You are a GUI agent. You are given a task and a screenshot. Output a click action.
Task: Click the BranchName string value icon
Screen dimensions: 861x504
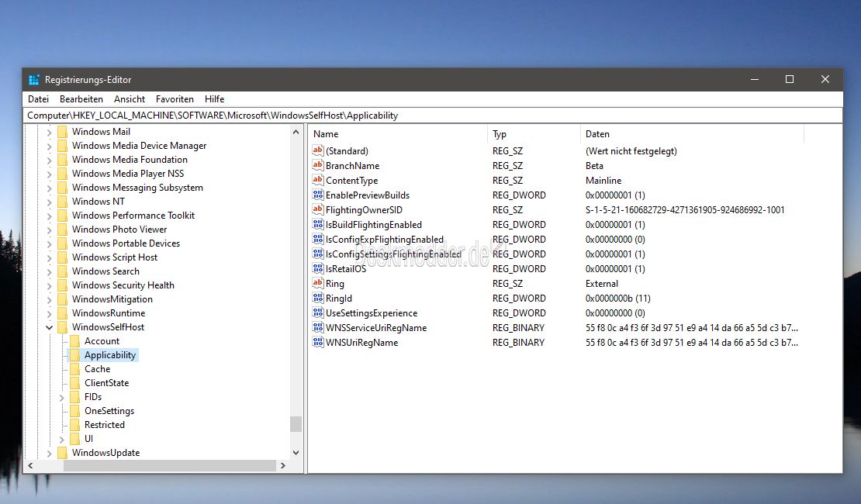click(x=317, y=165)
